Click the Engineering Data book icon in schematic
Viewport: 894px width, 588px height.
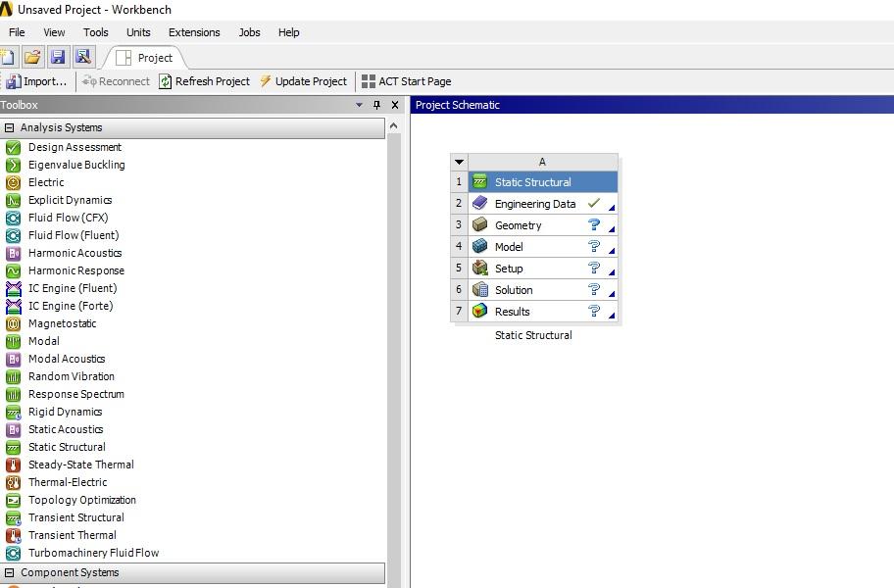click(480, 204)
